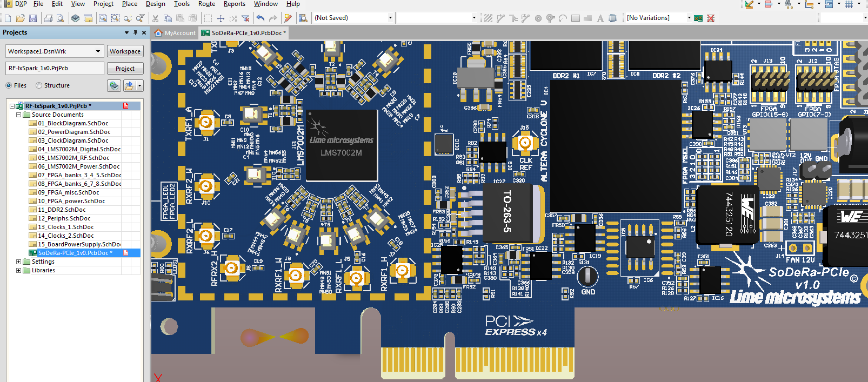Select the Files radio button
This screenshot has width=868, height=382.
pyautogui.click(x=9, y=85)
